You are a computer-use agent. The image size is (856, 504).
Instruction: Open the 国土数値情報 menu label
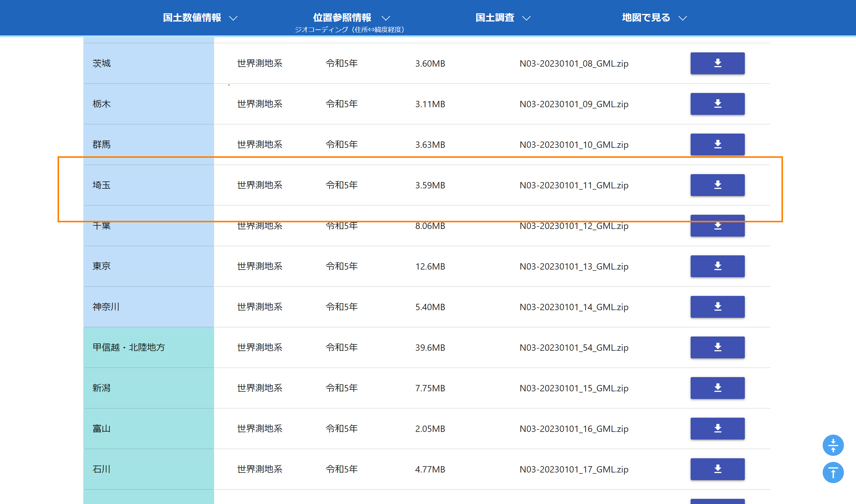point(192,17)
